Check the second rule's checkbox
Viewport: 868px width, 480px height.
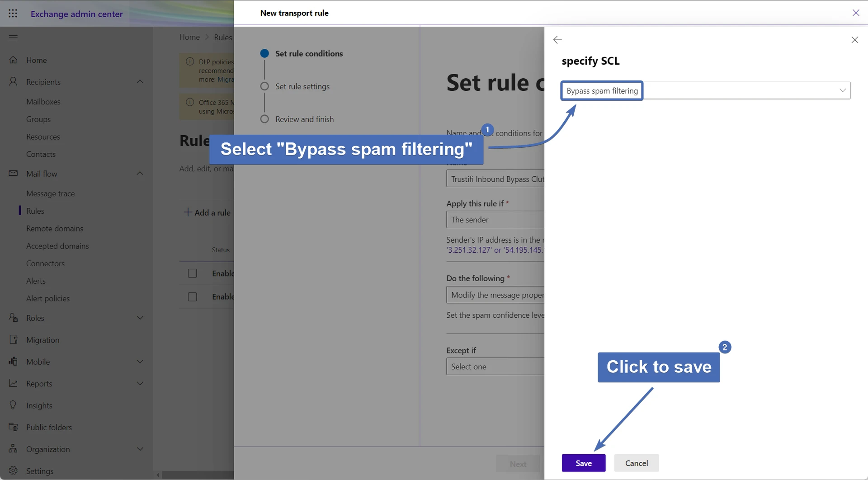point(192,296)
